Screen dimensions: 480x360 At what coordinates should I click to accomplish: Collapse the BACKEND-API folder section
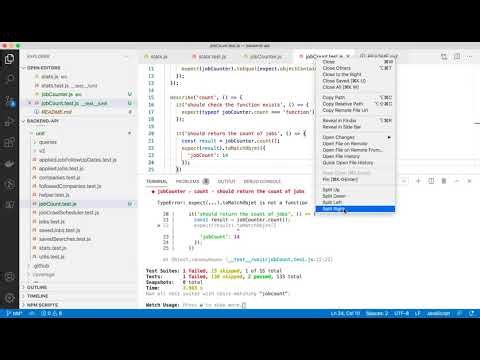(43, 121)
